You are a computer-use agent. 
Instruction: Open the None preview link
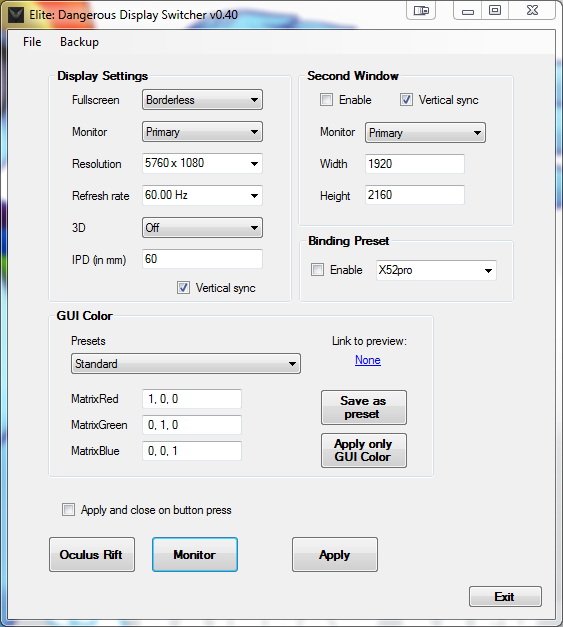point(368,360)
